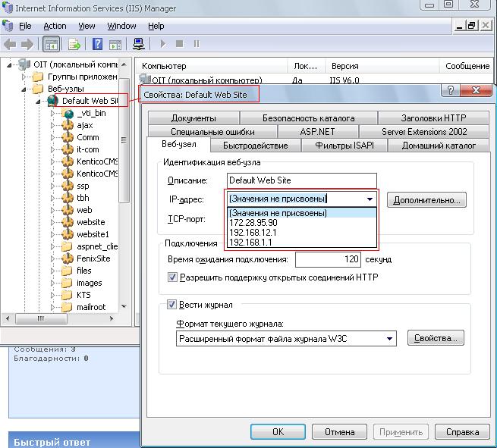Image resolution: width=497 pixels, height=448 pixels.
Task: Toggle Разрешить поддержку открытых соединений HTTP checkbox
Action: click(x=172, y=277)
